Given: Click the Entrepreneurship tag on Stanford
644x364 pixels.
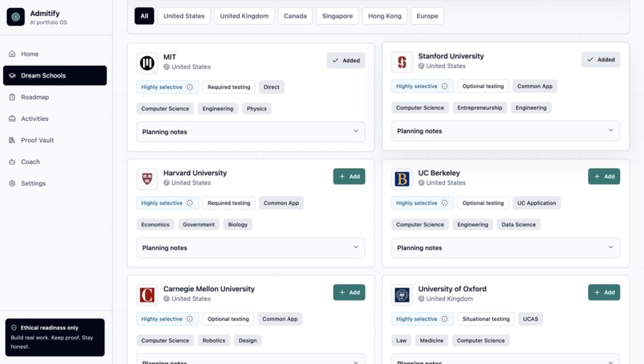Looking at the screenshot, I should coord(479,108).
